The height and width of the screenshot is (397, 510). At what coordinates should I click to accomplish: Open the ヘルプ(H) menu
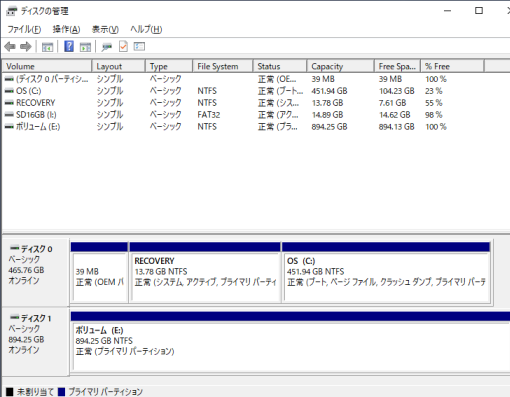146,29
